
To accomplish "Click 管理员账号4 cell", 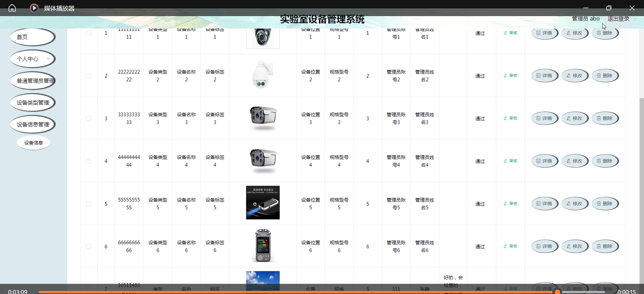I will pos(396,161).
